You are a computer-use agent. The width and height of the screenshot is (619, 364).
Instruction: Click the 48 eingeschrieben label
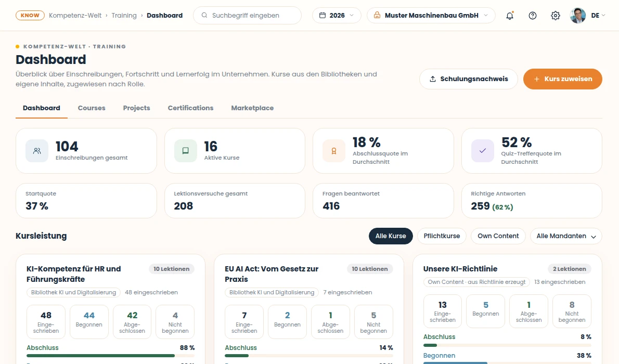coord(151,293)
